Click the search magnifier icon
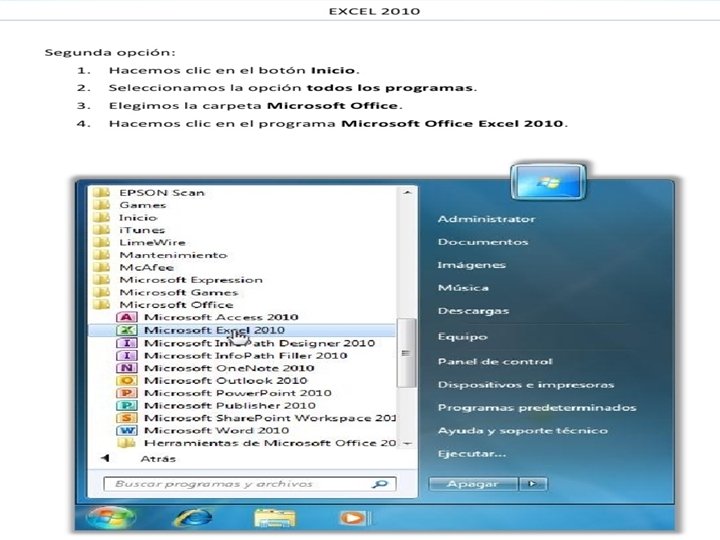The image size is (720, 540). point(380,484)
